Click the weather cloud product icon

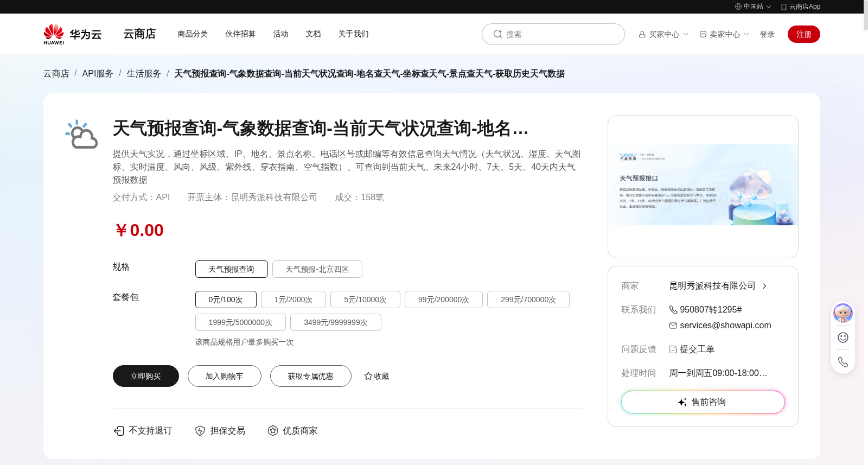pyautogui.click(x=81, y=134)
